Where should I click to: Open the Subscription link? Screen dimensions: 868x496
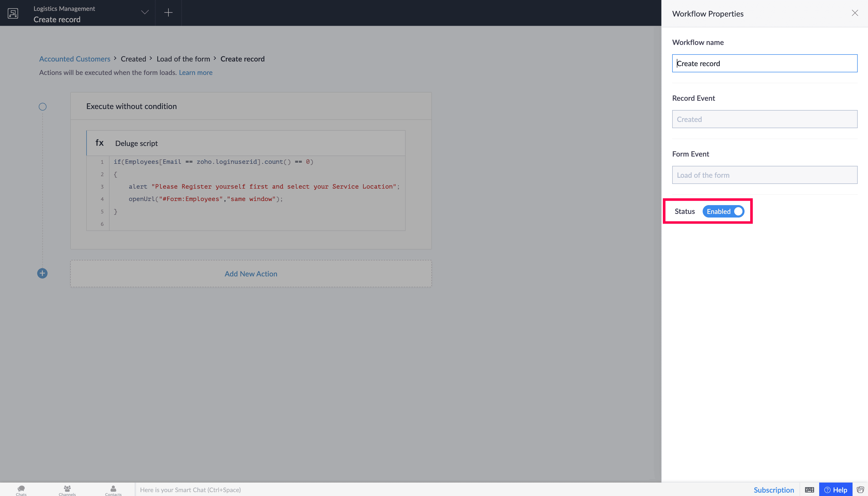pos(774,490)
